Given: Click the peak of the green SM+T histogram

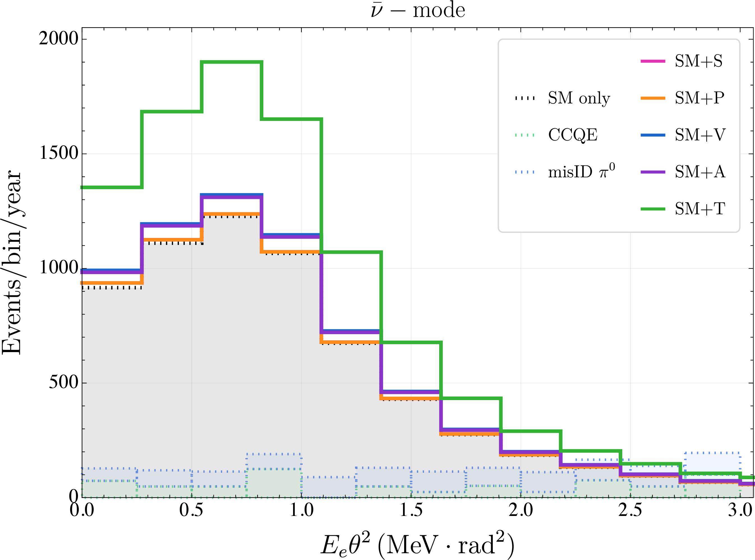Looking at the screenshot, I should pyautogui.click(x=232, y=62).
